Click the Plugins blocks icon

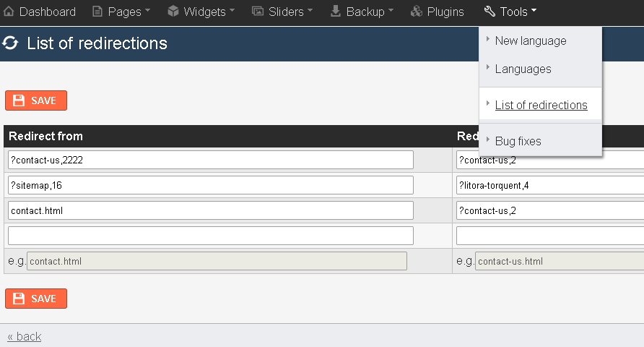pos(417,11)
